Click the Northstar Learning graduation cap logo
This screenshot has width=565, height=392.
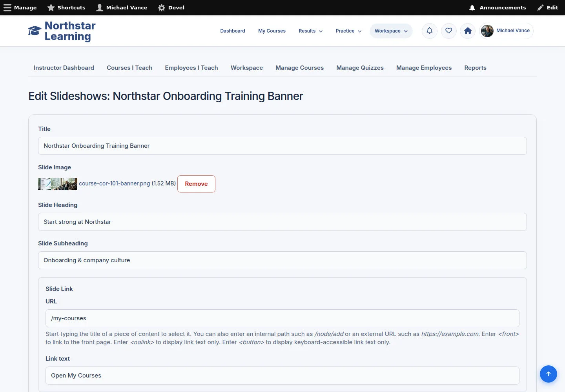pos(35,31)
